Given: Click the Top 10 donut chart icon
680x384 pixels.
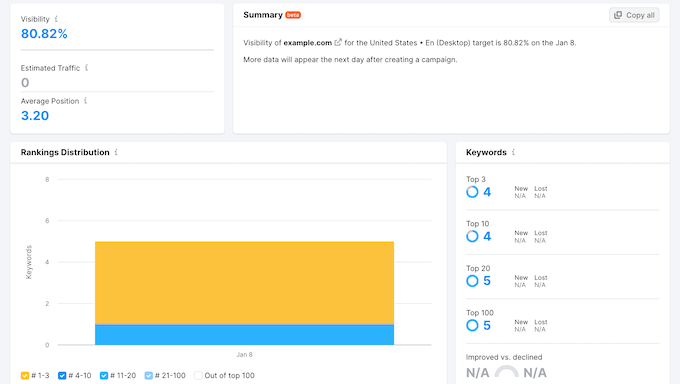Looking at the screenshot, I should click(x=472, y=236).
